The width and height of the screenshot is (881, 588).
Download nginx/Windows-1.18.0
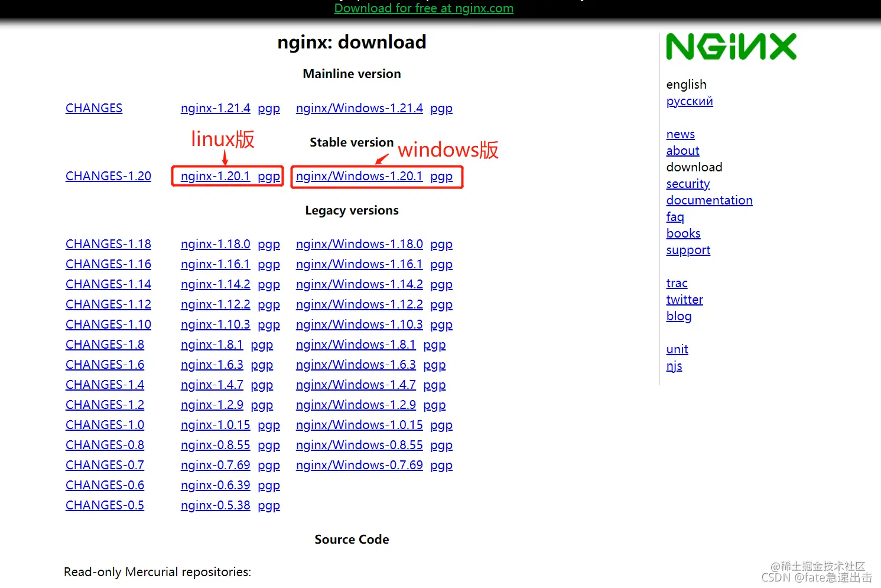click(x=359, y=244)
